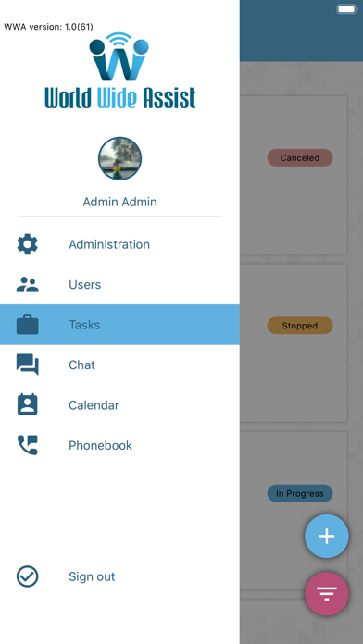The image size is (363, 644).
Task: Click the Stopped status badge
Action: pyautogui.click(x=300, y=326)
